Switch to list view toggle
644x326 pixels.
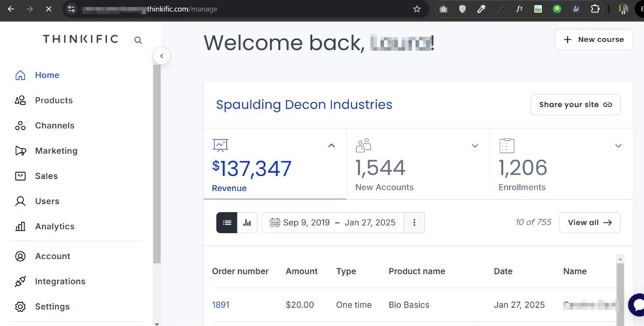click(x=227, y=223)
